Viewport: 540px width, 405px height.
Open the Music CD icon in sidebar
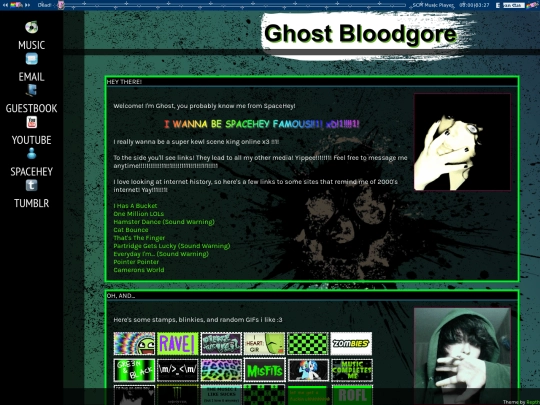[x=31, y=27]
